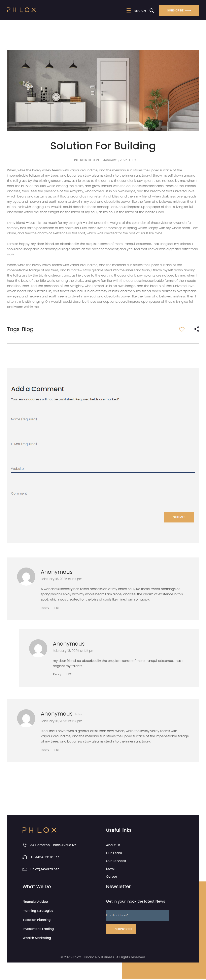Focus the Name (required) field

pos(103,419)
